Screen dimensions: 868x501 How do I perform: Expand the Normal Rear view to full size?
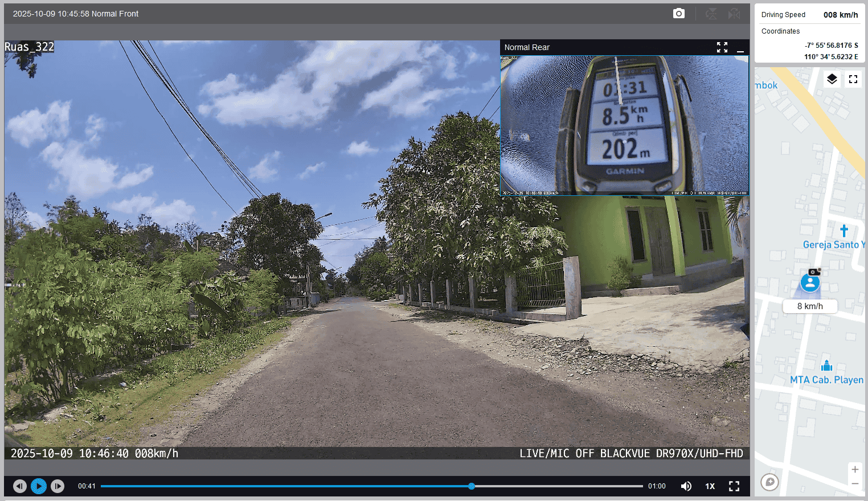click(722, 47)
